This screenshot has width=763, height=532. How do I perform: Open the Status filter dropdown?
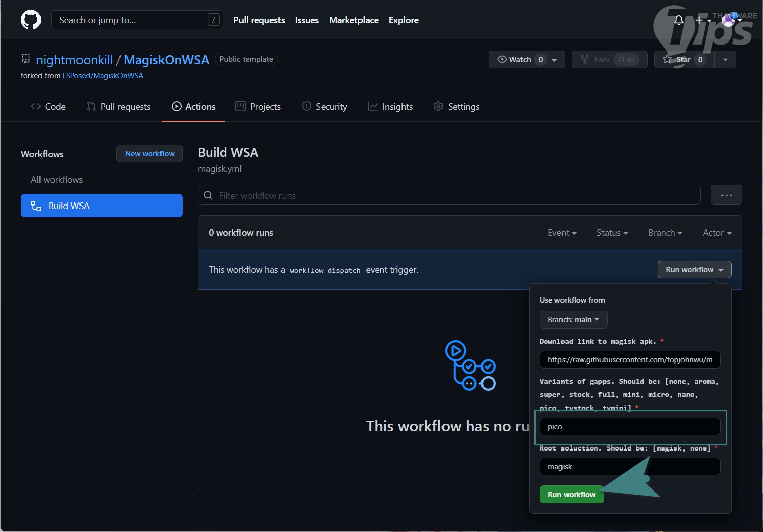[612, 233]
